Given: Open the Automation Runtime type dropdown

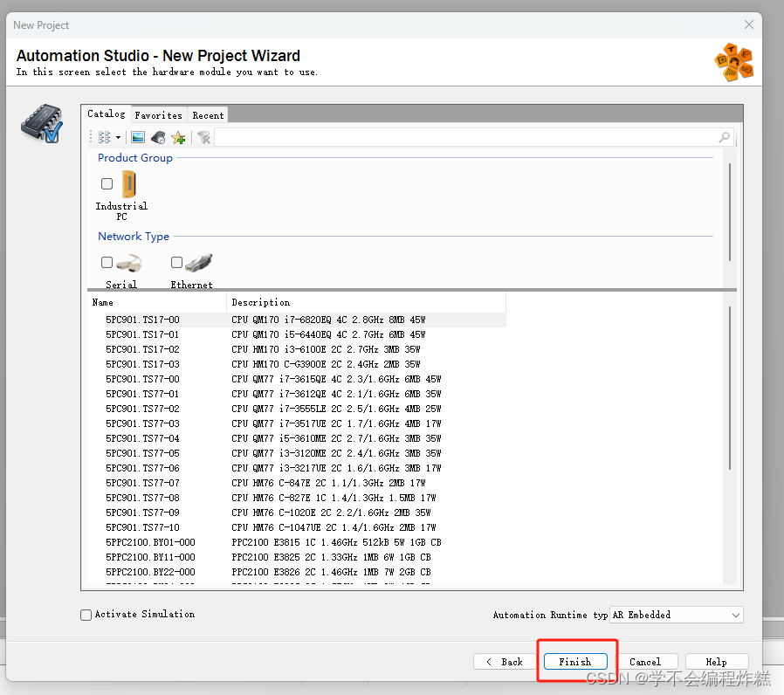Looking at the screenshot, I should [x=677, y=615].
